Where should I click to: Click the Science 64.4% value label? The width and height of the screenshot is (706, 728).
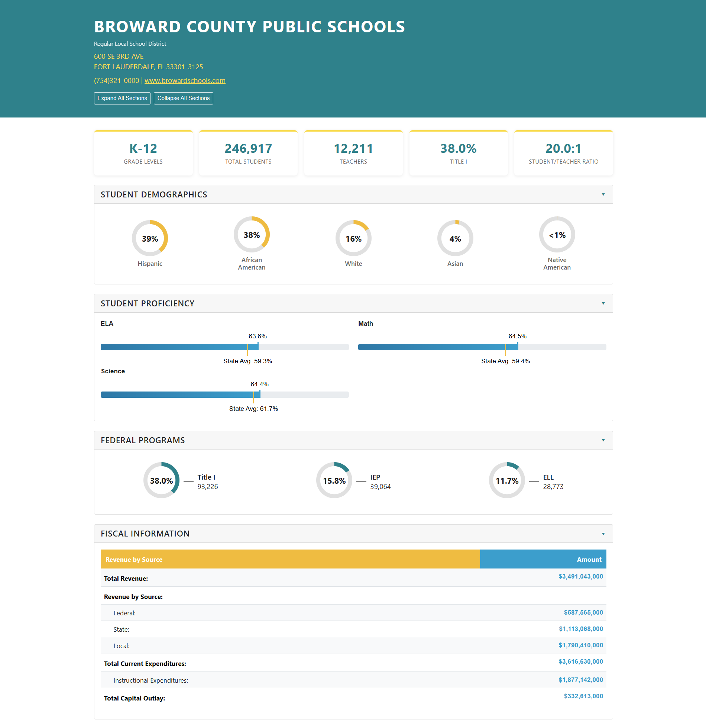(x=260, y=384)
